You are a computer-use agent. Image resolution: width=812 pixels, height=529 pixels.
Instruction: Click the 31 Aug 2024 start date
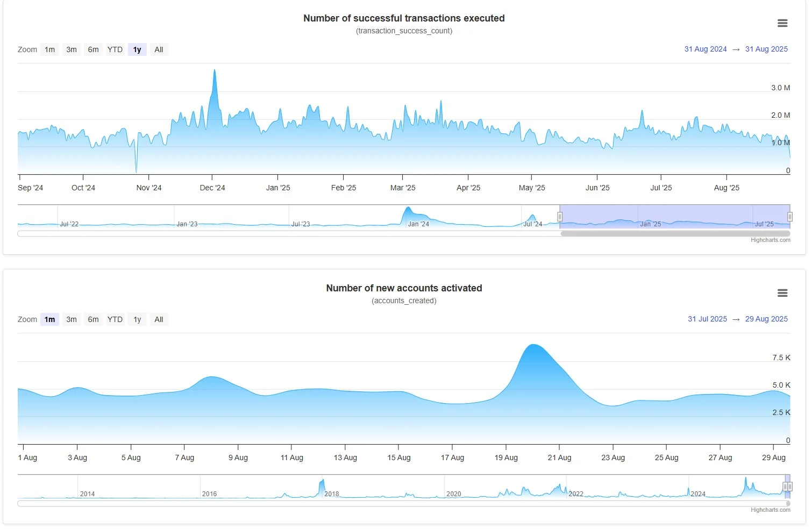(x=705, y=49)
